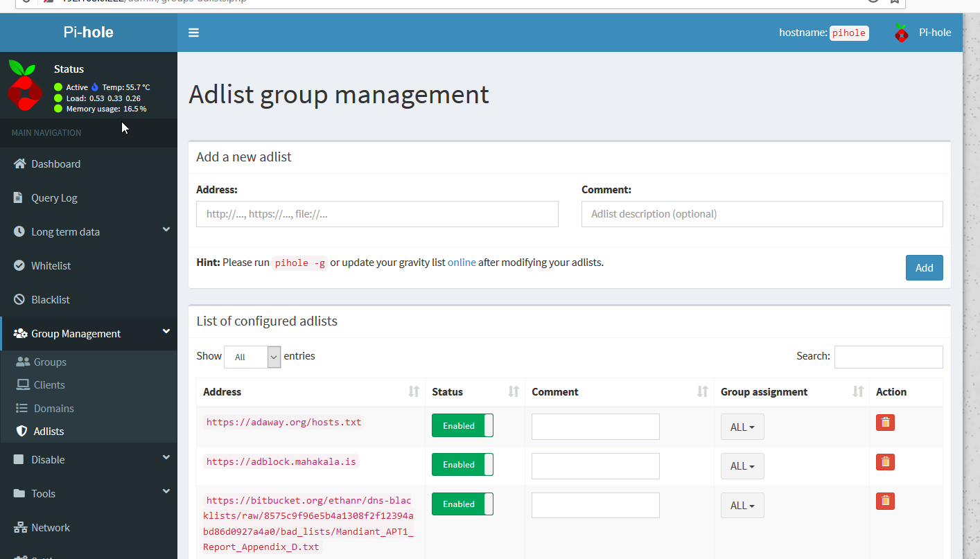This screenshot has width=980, height=559.
Task: Collapse Group Management chevron
Action: click(166, 332)
